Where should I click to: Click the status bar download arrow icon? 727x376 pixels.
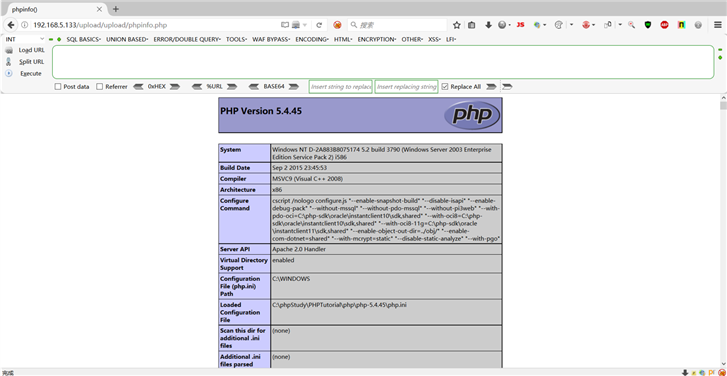[x=685, y=372]
